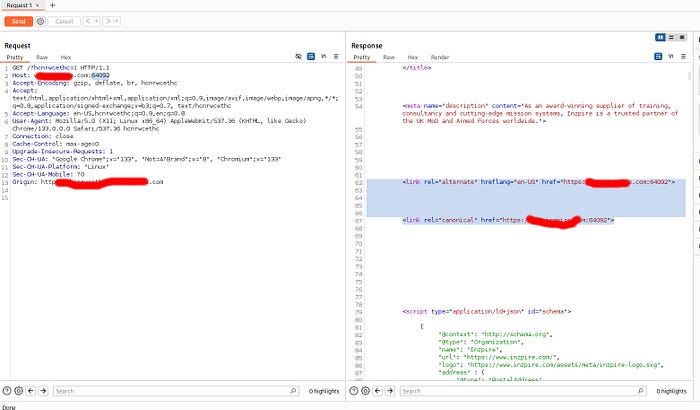This screenshot has width=700, height=410.
Task: Toggle hide non-printable chars in Request
Action: pyautogui.click(x=298, y=56)
